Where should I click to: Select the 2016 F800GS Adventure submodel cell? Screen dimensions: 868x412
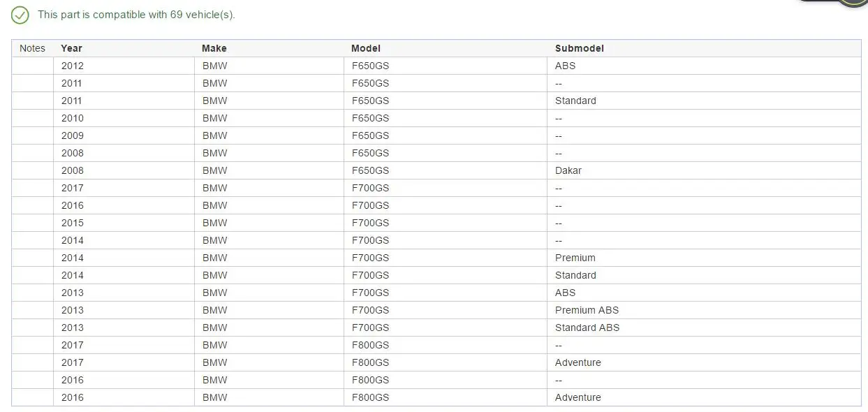pyautogui.click(x=578, y=397)
